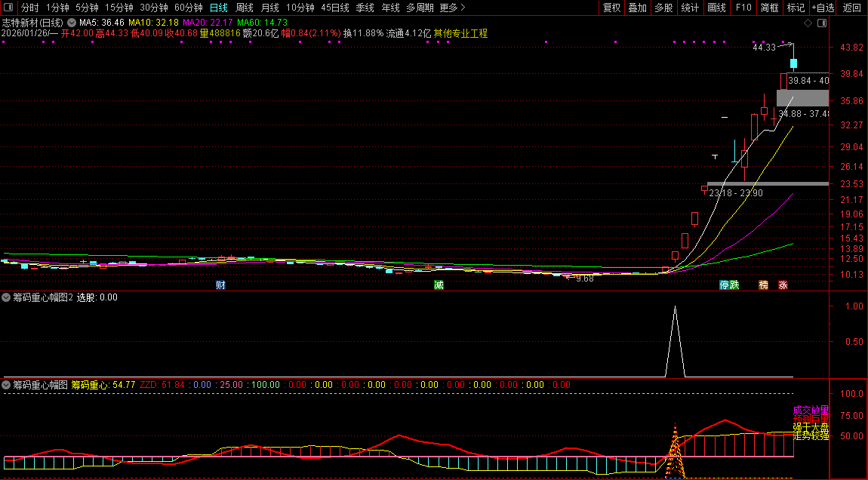Select the 周线 weekly tab
868x480 pixels.
pyautogui.click(x=244, y=8)
